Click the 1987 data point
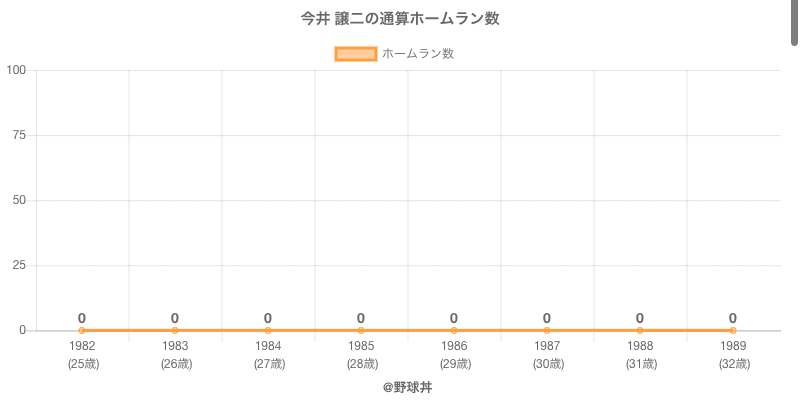Screen dimensions: 800x400 [547, 330]
